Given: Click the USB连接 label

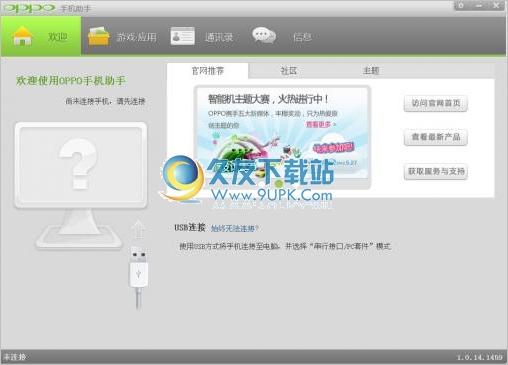Looking at the screenshot, I should (190, 228).
